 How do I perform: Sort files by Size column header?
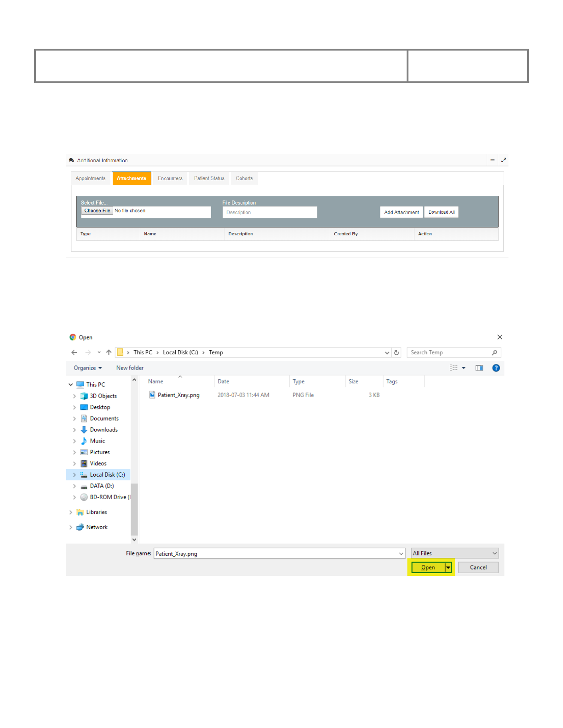pos(364,381)
